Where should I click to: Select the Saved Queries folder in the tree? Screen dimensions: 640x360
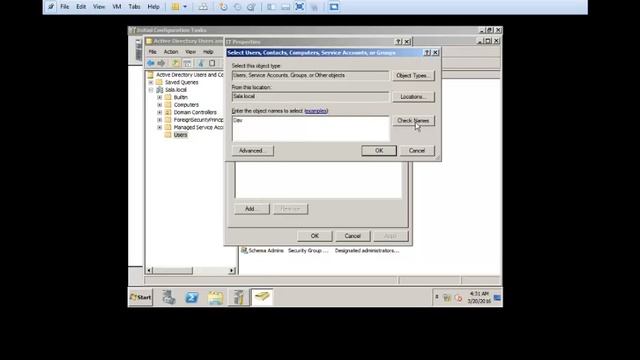pos(182,82)
